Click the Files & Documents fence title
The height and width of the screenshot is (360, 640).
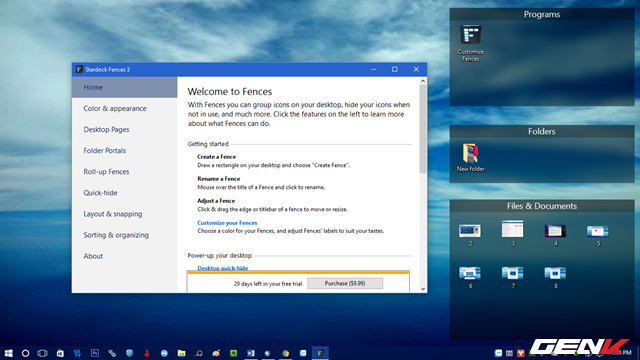tap(542, 206)
